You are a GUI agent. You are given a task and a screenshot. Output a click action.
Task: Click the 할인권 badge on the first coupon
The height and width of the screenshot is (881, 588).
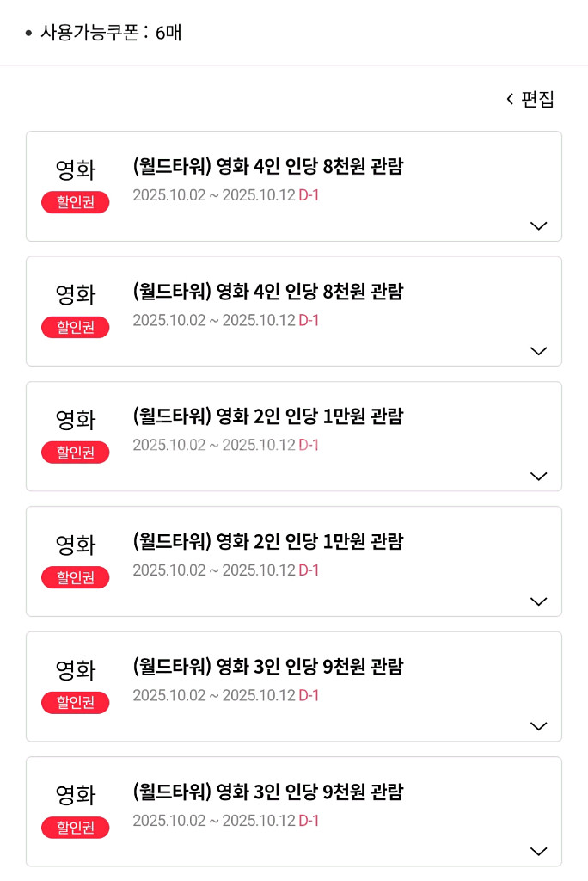76,202
